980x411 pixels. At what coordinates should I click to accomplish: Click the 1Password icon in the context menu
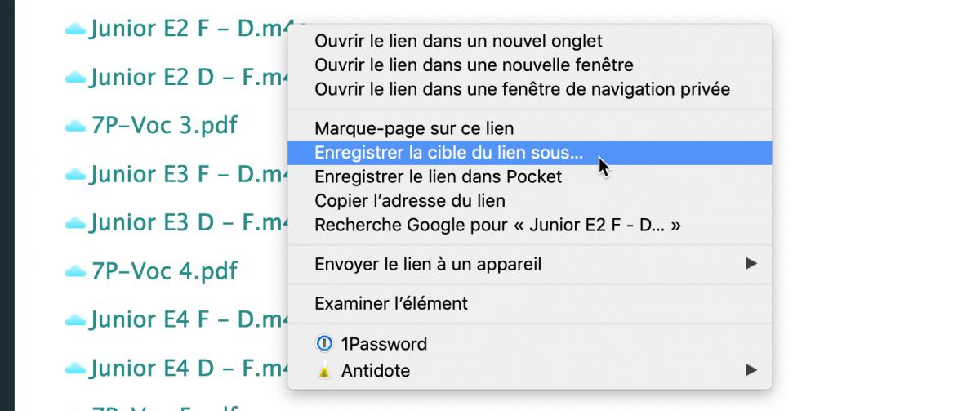tap(324, 344)
